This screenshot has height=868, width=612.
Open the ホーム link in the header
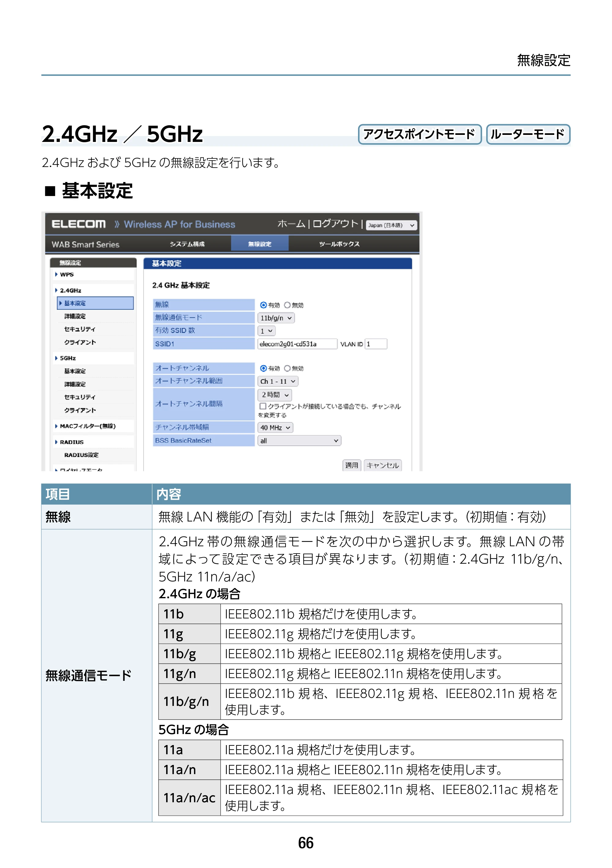click(x=291, y=224)
